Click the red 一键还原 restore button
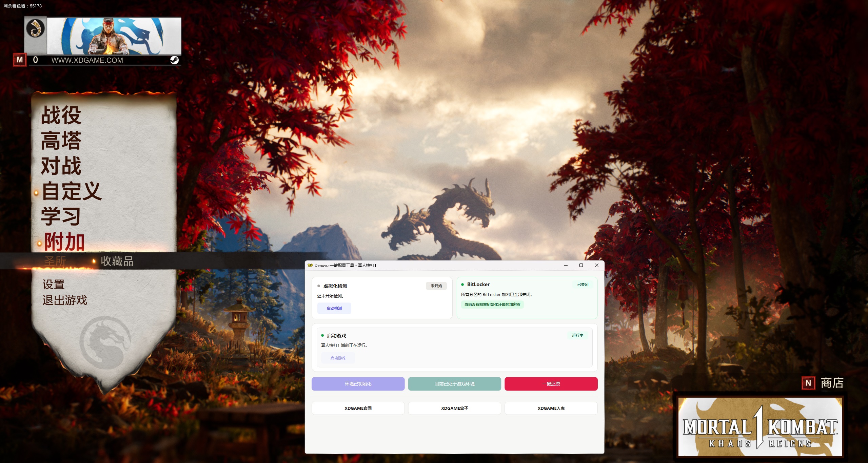This screenshot has width=868, height=463. pos(551,384)
